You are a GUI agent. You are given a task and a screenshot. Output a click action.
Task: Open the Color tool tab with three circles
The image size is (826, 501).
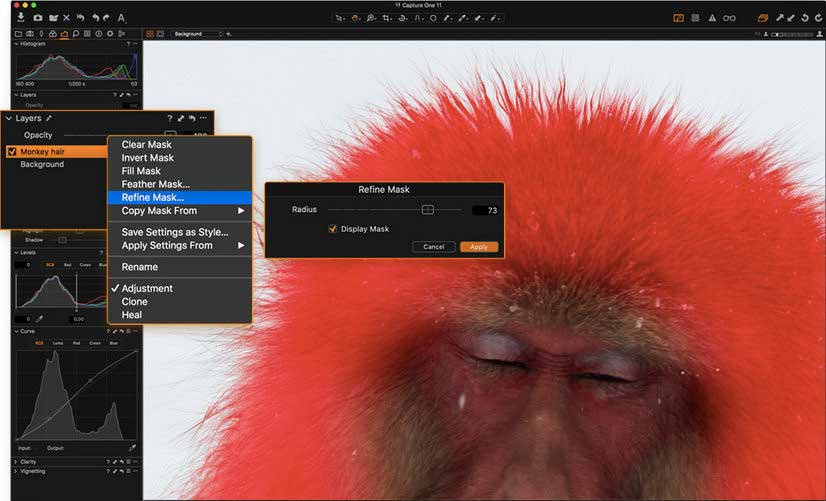click(53, 34)
